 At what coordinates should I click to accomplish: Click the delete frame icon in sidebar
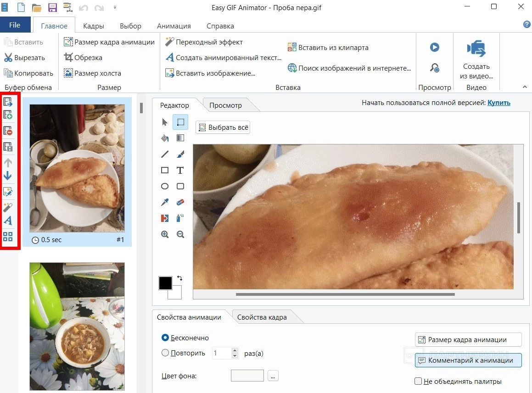8,131
